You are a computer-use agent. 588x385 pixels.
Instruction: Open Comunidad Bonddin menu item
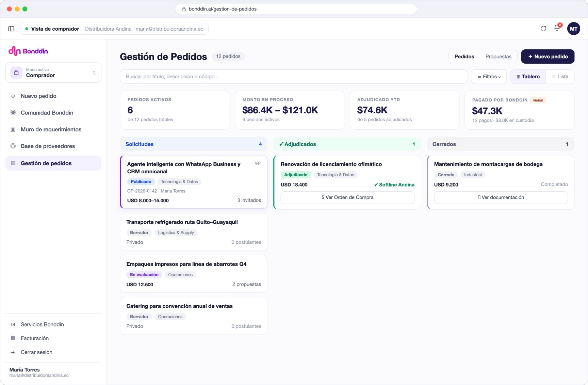click(x=53, y=113)
